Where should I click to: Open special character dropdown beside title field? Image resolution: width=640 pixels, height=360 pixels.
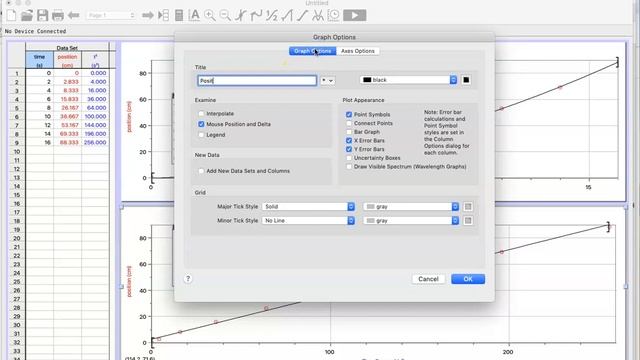click(x=327, y=80)
